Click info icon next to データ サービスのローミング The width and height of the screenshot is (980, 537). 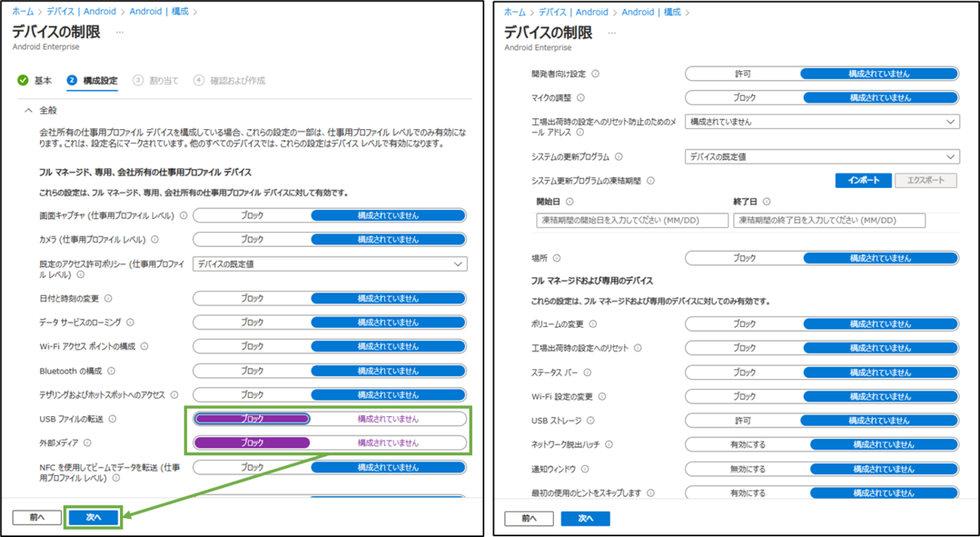[130, 322]
